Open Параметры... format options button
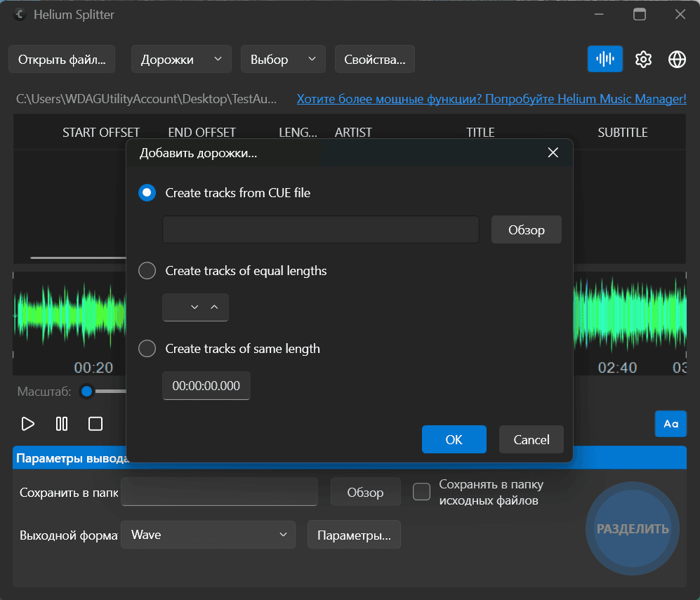This screenshot has height=600, width=700. pyautogui.click(x=354, y=535)
